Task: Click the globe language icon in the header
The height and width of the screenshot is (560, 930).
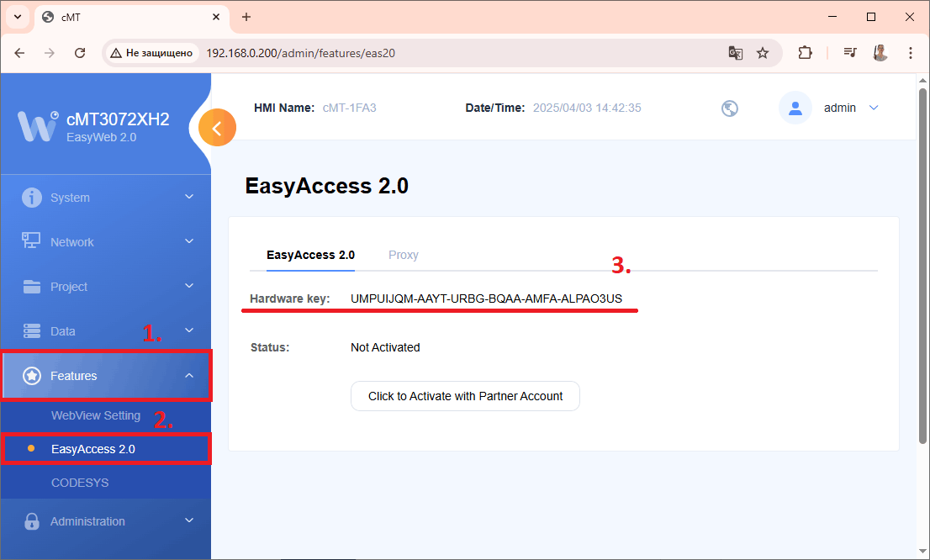Action: coord(730,108)
